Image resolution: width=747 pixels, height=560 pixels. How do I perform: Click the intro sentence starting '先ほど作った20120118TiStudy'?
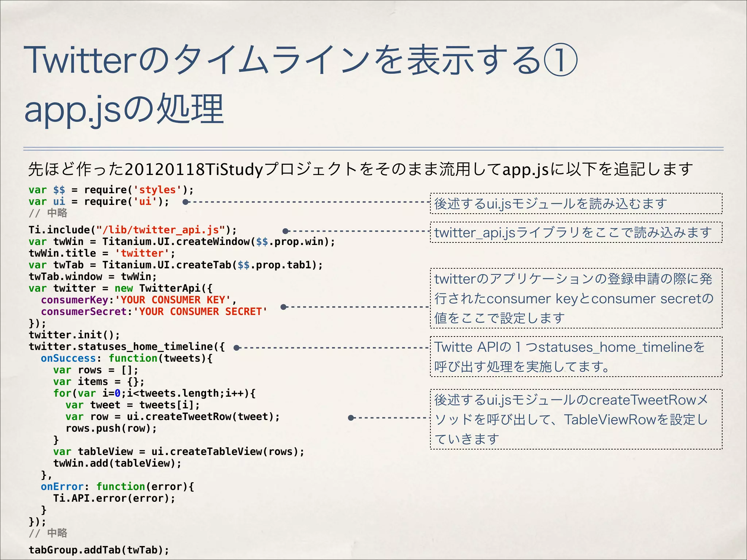click(x=360, y=169)
